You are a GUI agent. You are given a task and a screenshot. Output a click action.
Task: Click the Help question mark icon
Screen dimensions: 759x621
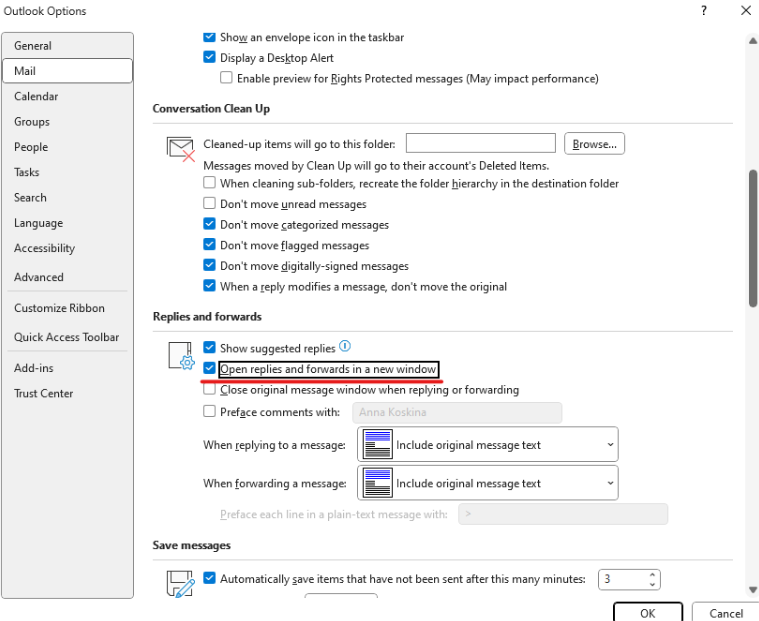tap(704, 11)
